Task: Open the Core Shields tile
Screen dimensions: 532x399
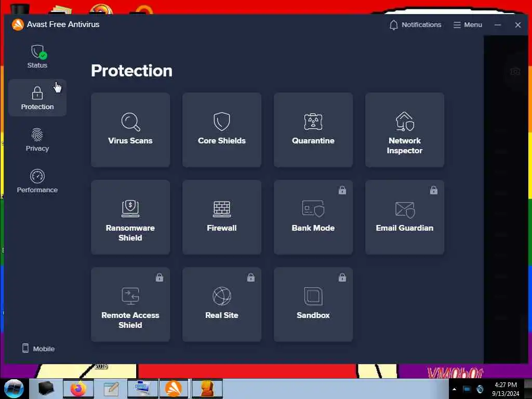Action: pyautogui.click(x=222, y=130)
